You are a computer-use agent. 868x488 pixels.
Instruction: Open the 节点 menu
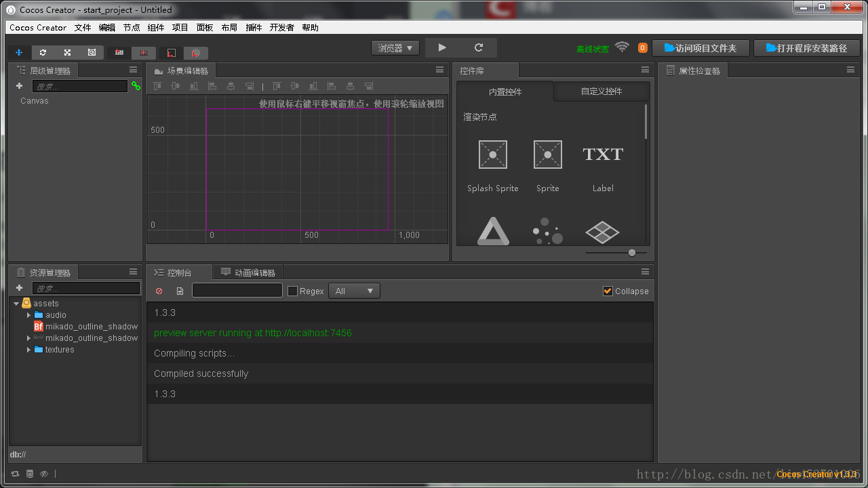click(132, 28)
